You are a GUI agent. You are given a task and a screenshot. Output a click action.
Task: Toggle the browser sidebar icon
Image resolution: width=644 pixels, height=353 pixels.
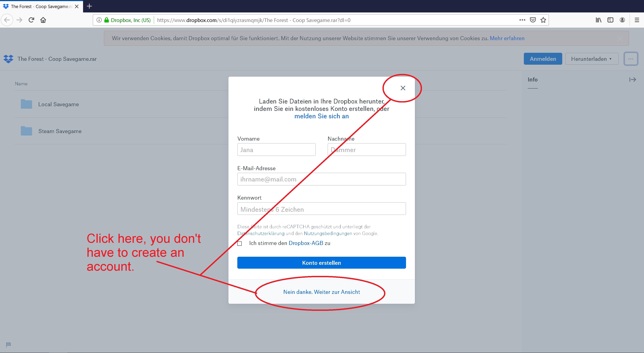point(610,20)
